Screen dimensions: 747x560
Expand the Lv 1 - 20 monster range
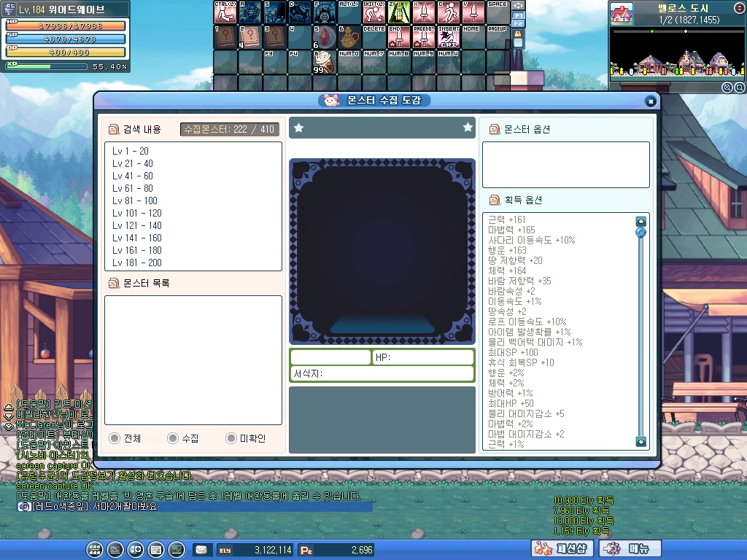click(x=131, y=151)
